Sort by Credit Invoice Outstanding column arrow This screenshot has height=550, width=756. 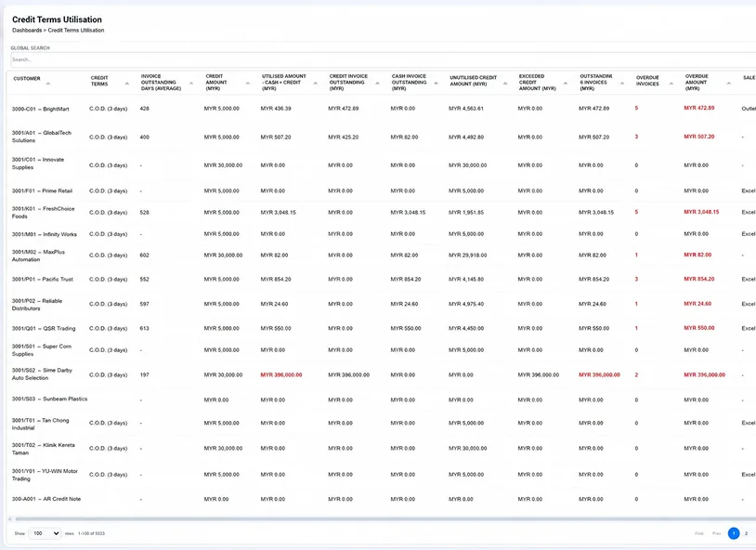coord(377,84)
